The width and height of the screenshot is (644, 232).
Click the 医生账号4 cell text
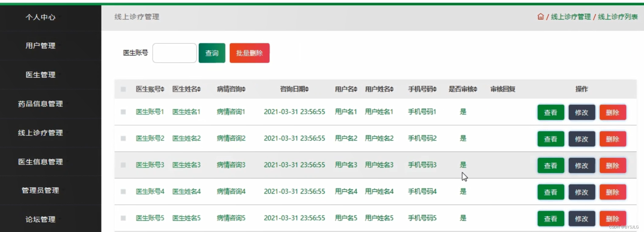pos(150,191)
